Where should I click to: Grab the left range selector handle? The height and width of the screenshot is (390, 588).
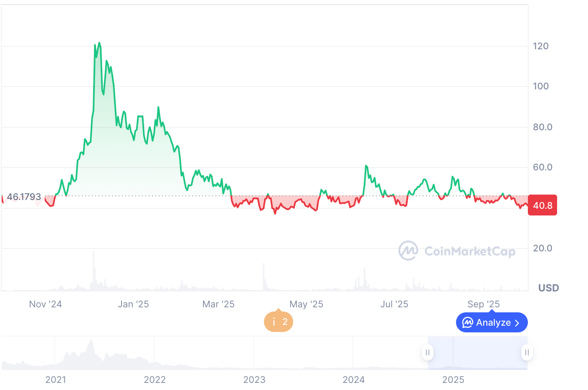pyautogui.click(x=428, y=352)
